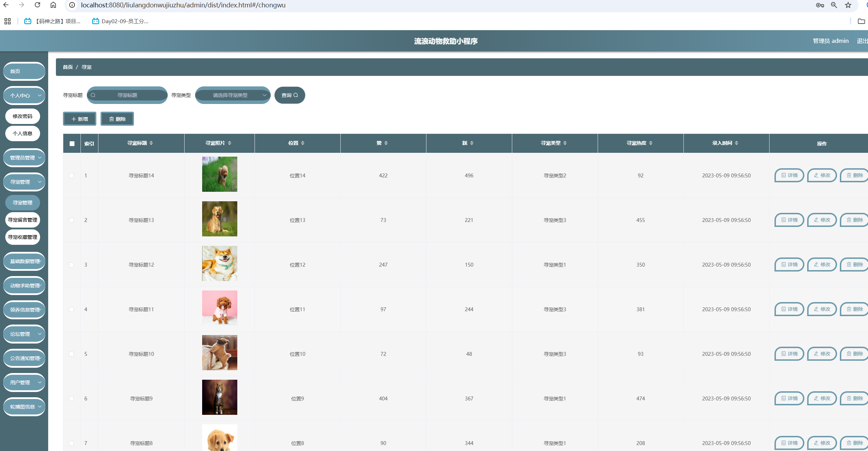Viewport: 868px width, 451px height.
Task: Click the 寻宠标题 search input field
Action: pyautogui.click(x=127, y=95)
